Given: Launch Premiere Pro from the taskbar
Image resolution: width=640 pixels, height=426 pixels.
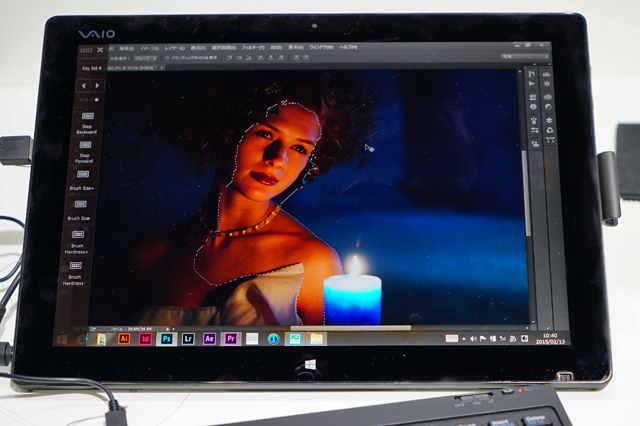Looking at the screenshot, I should coord(231,339).
